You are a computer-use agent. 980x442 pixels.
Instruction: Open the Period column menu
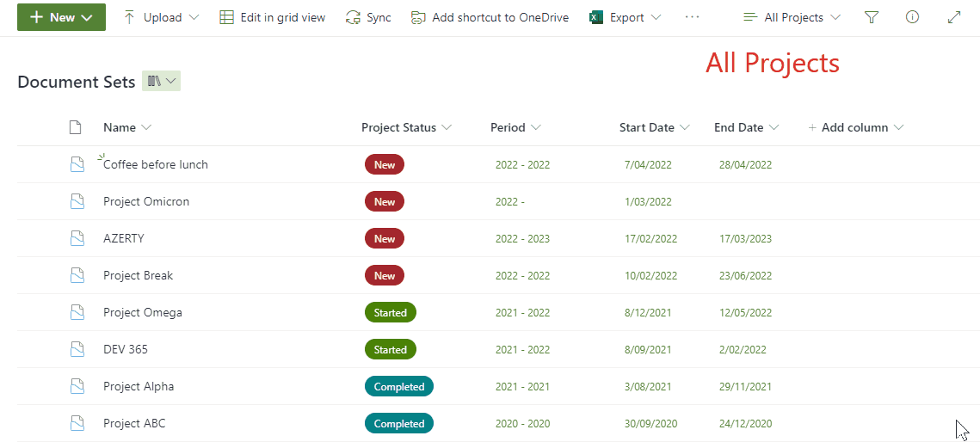515,127
